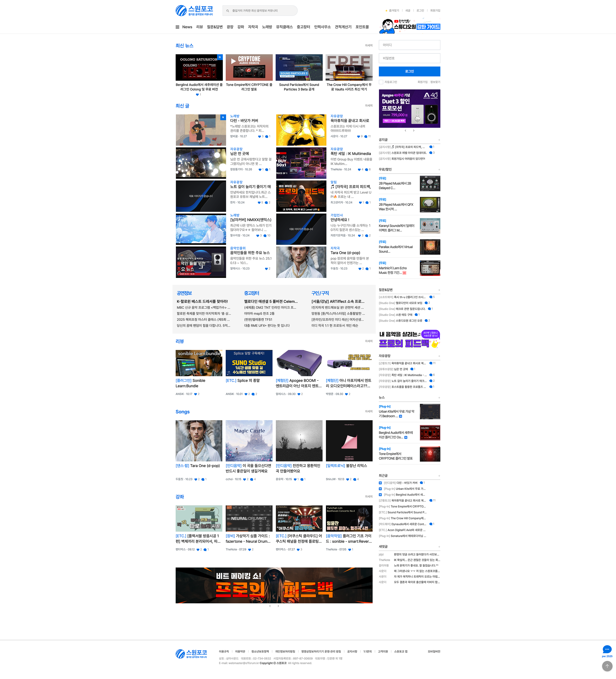This screenshot has width=616, height=679.
Task: Click the 아이디 input field
Action: coord(410,45)
